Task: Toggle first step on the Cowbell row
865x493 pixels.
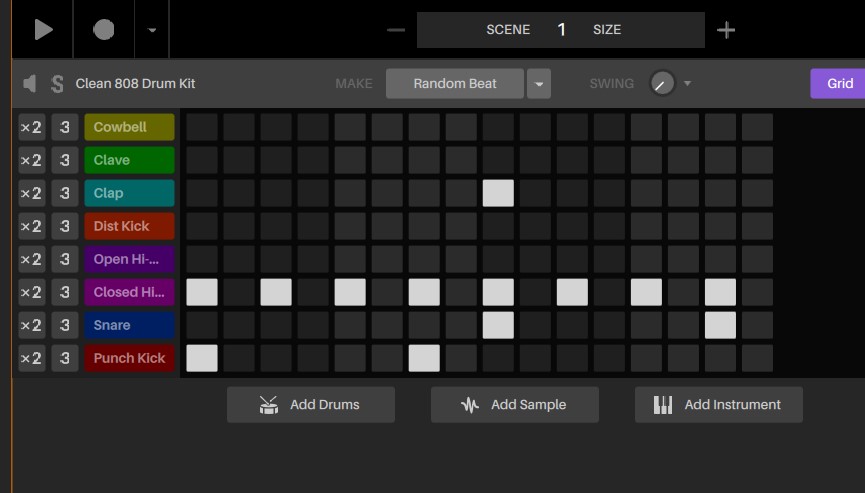Action: (x=202, y=127)
